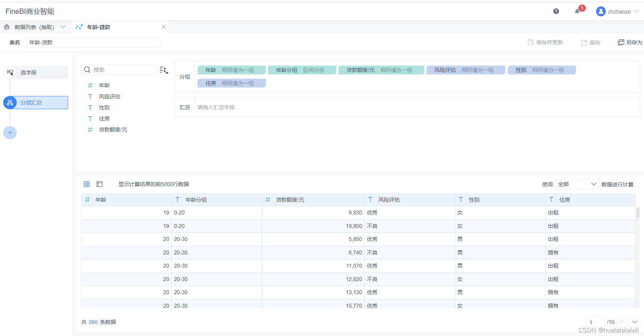Click the 998 total rows count
Image resolution: width=644 pixels, height=336 pixels.
(93, 322)
